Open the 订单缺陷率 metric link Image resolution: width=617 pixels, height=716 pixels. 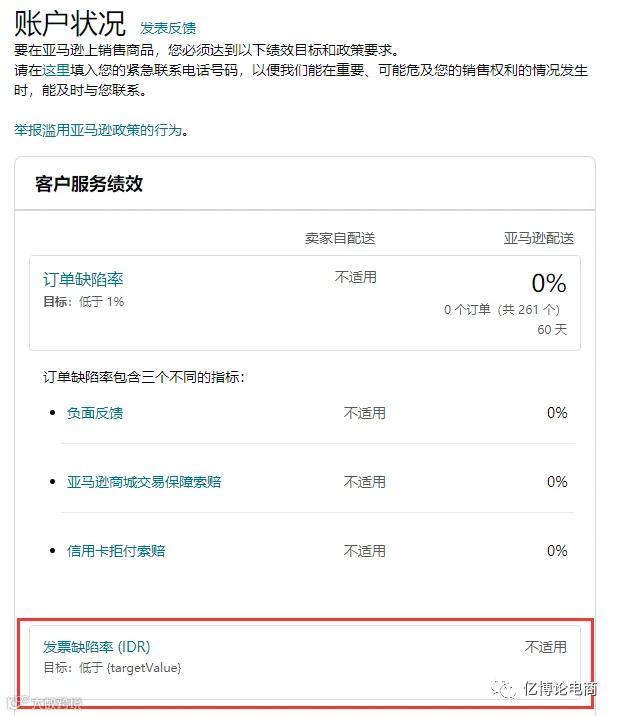[83, 279]
